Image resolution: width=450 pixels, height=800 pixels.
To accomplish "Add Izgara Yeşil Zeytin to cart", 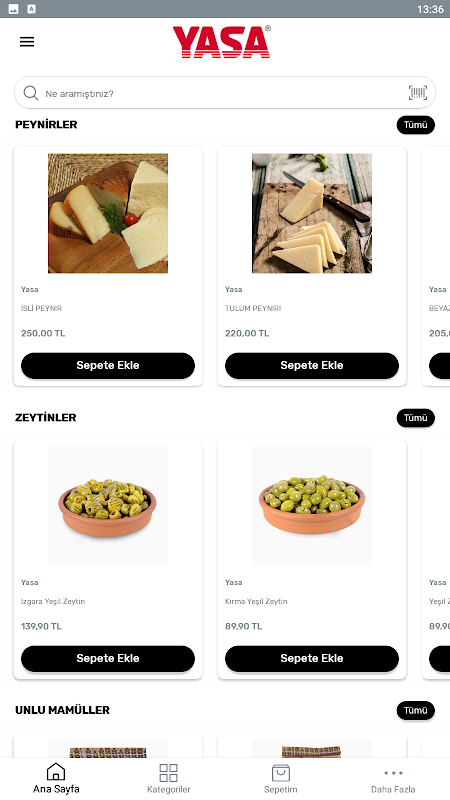I will (x=108, y=658).
